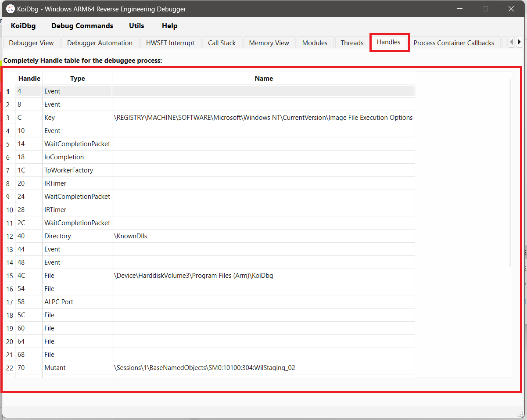Click the Event cell in row 13
This screenshot has height=420, width=527.
(78, 249)
